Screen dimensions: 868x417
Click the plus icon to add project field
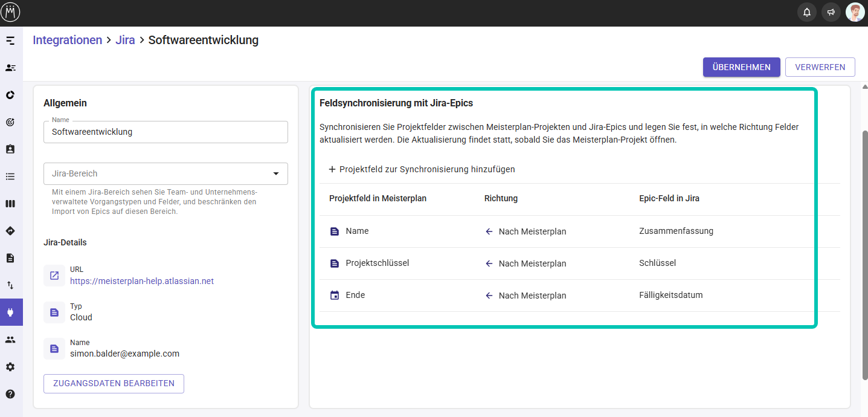click(332, 169)
